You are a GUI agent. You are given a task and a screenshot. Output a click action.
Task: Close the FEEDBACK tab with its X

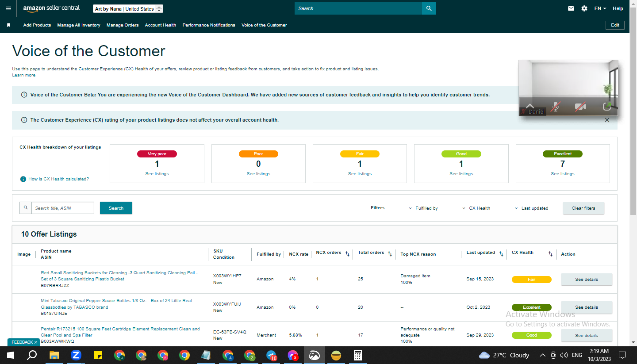pyautogui.click(x=36, y=342)
